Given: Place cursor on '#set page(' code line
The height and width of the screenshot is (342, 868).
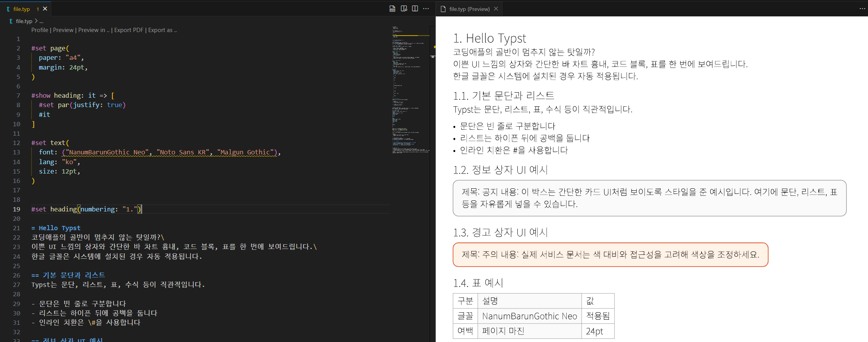Looking at the screenshot, I should (50, 48).
